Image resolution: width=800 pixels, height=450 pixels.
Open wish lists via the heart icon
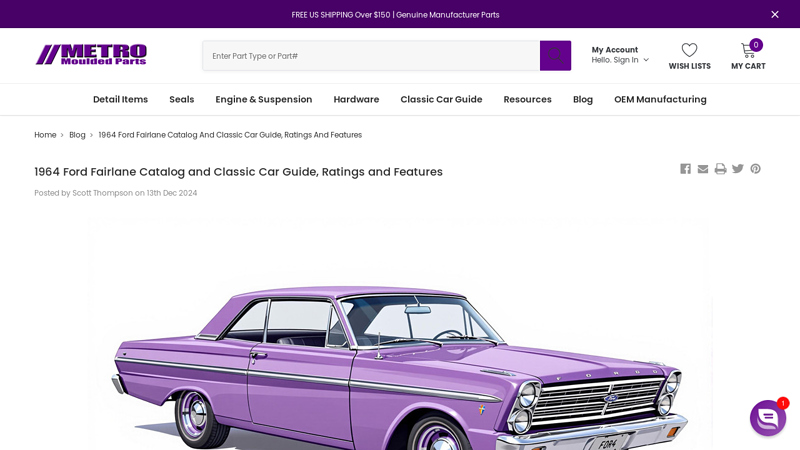[689, 50]
